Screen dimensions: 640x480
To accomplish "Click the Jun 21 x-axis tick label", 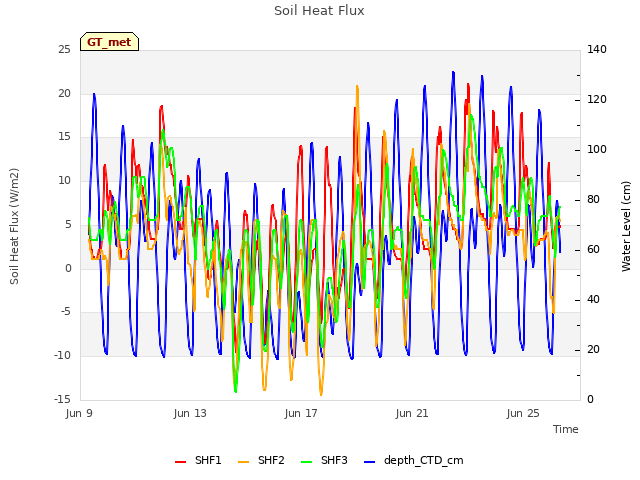I will [x=412, y=413].
